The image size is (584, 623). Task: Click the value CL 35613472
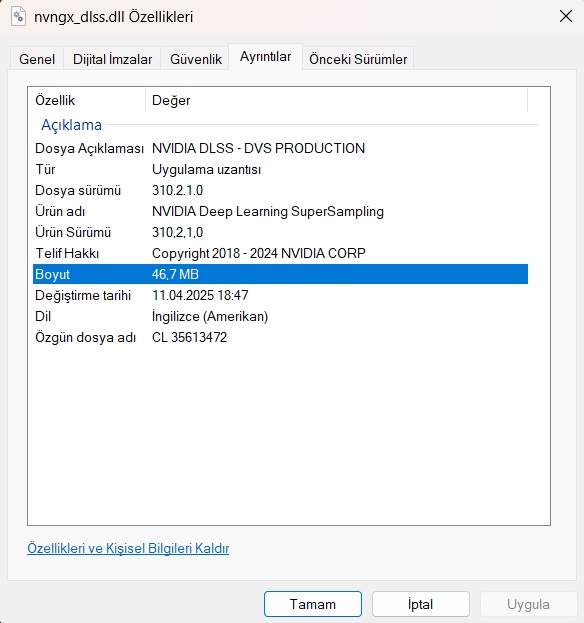[x=190, y=337]
